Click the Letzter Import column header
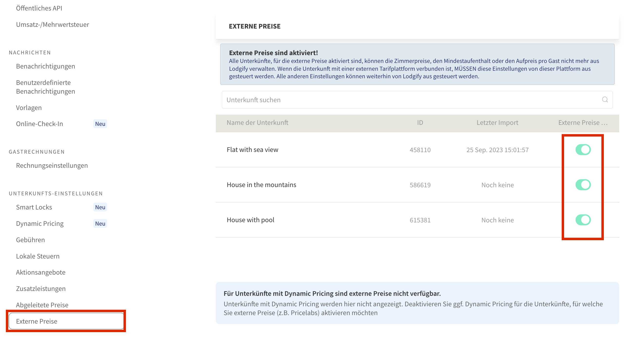Screen dimensions: 644x338 tap(497, 123)
